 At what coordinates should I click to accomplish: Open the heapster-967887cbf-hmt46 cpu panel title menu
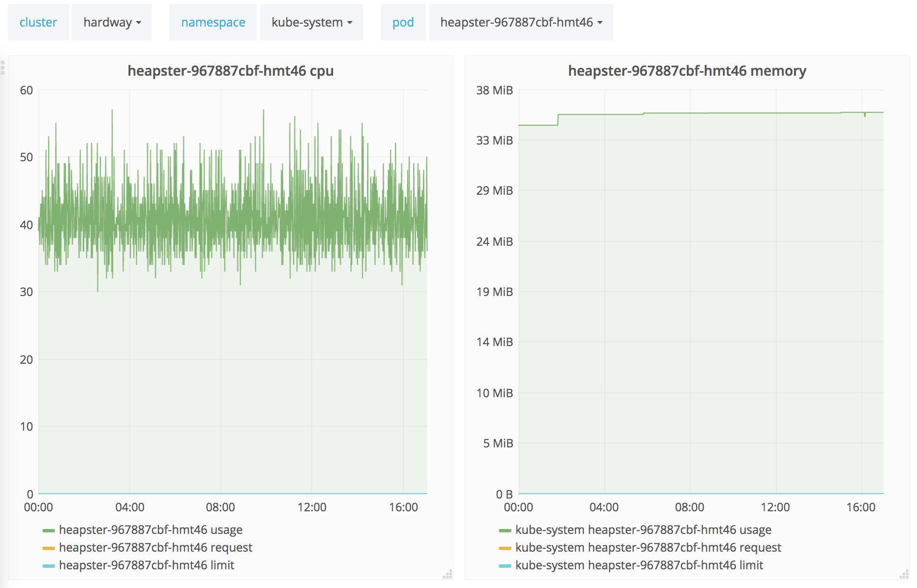[231, 71]
